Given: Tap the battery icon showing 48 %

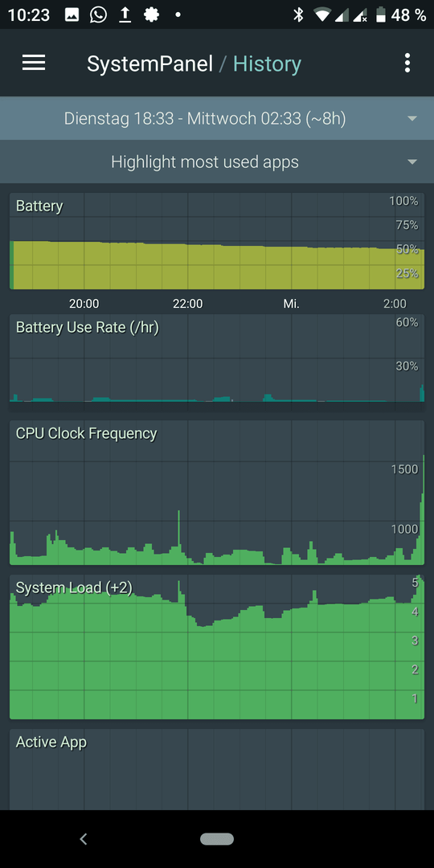Looking at the screenshot, I should coord(381,15).
